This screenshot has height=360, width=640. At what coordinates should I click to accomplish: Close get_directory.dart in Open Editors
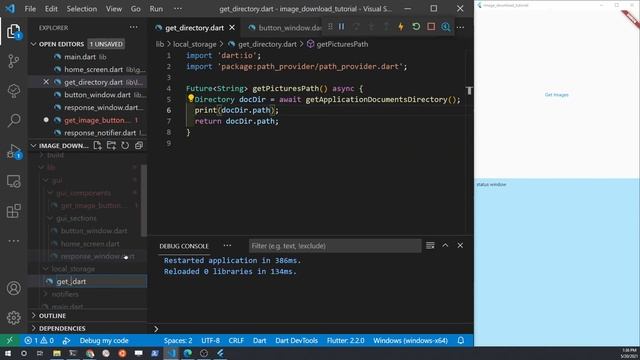46,82
